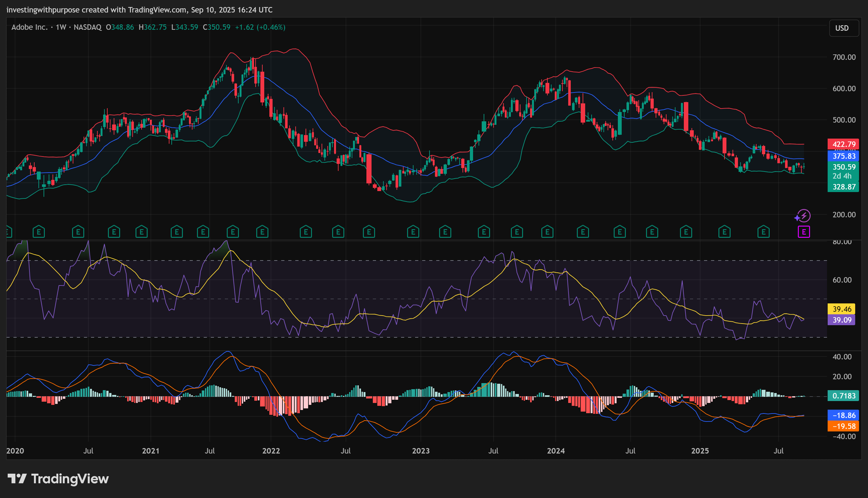868x498 pixels.
Task: Click the teal 0.7183 histogram label
Action: point(843,396)
